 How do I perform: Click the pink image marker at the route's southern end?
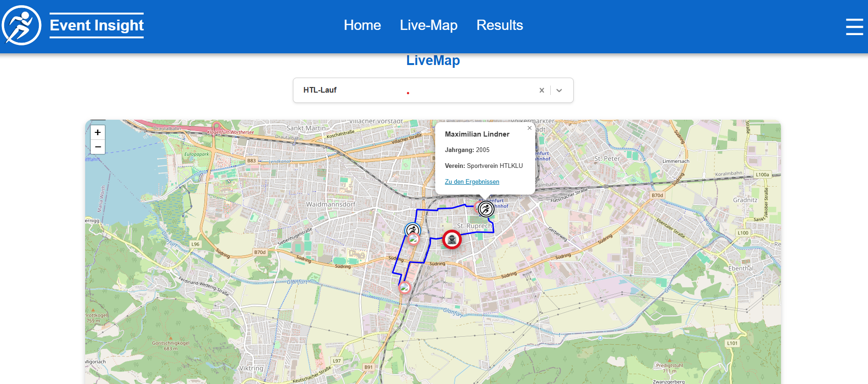(x=405, y=288)
